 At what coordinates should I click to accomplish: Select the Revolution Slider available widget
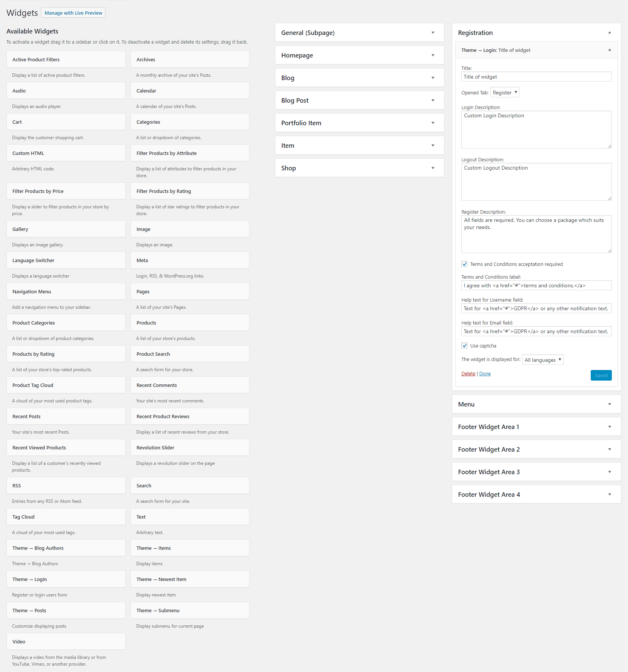point(190,447)
